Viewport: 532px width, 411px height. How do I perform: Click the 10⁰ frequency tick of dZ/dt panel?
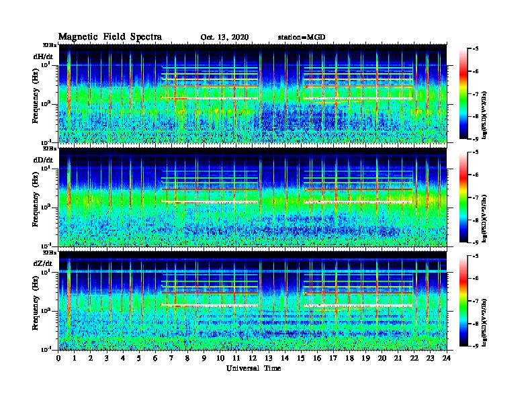tap(46, 311)
